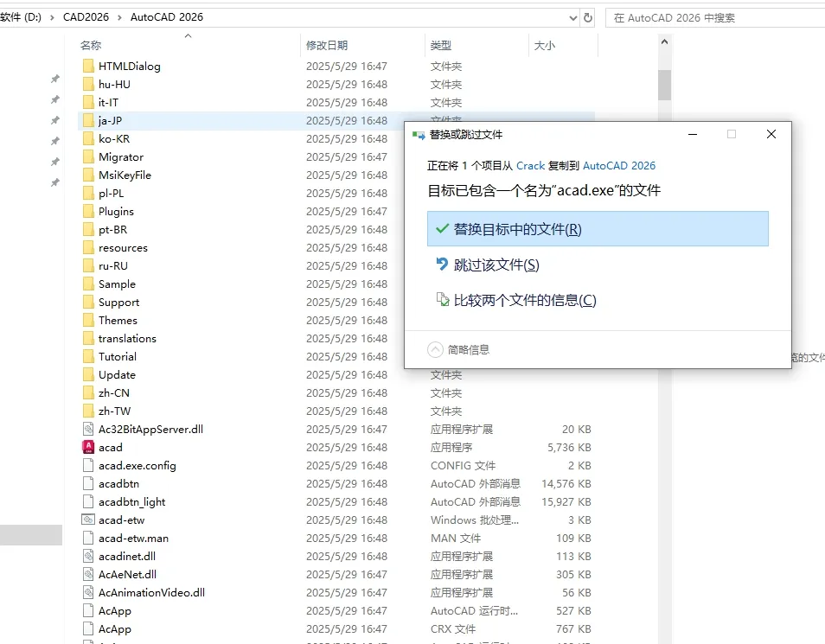Viewport: 825px width, 644px height.
Task: Select the zh-CN folder icon
Action: tap(88, 392)
